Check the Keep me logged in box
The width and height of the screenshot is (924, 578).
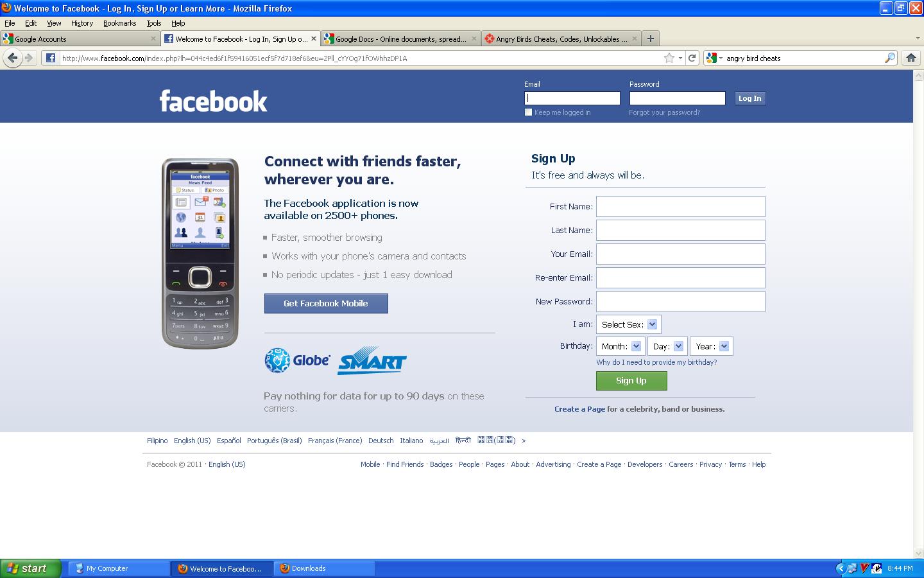tap(528, 112)
